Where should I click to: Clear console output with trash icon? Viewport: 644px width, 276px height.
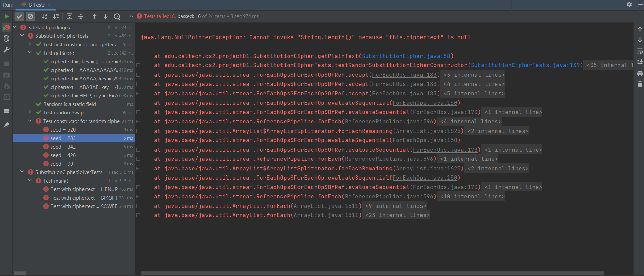[640, 84]
